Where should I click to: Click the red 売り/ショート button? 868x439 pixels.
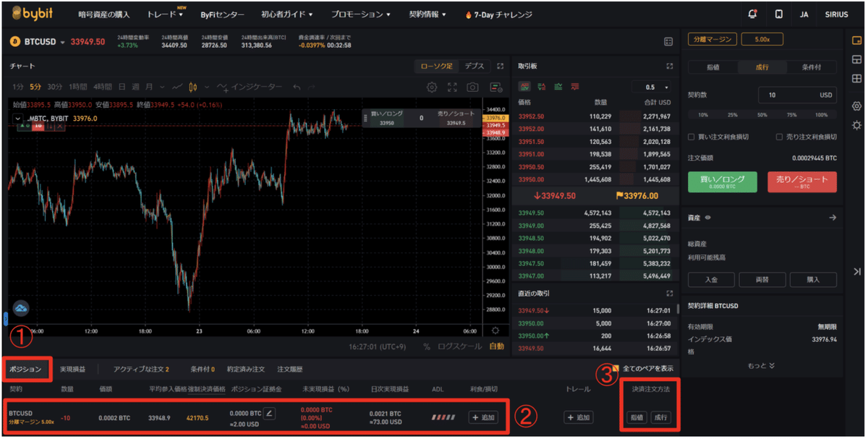tap(801, 182)
